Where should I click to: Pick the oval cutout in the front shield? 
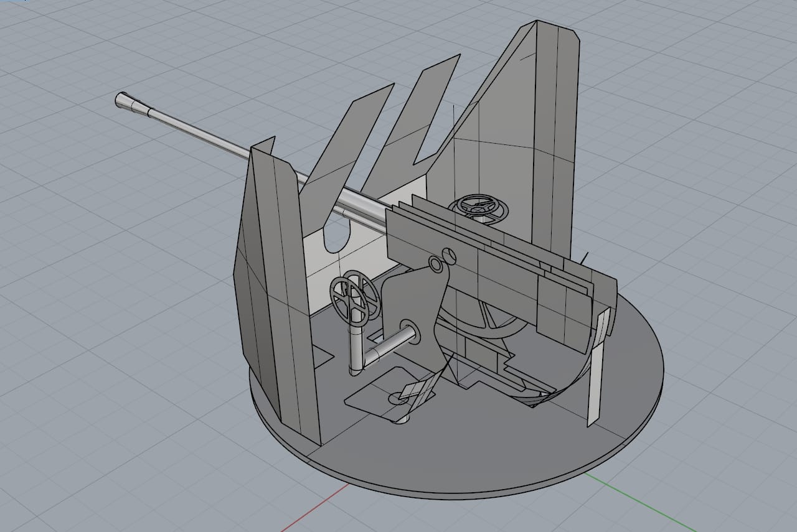tap(336, 240)
